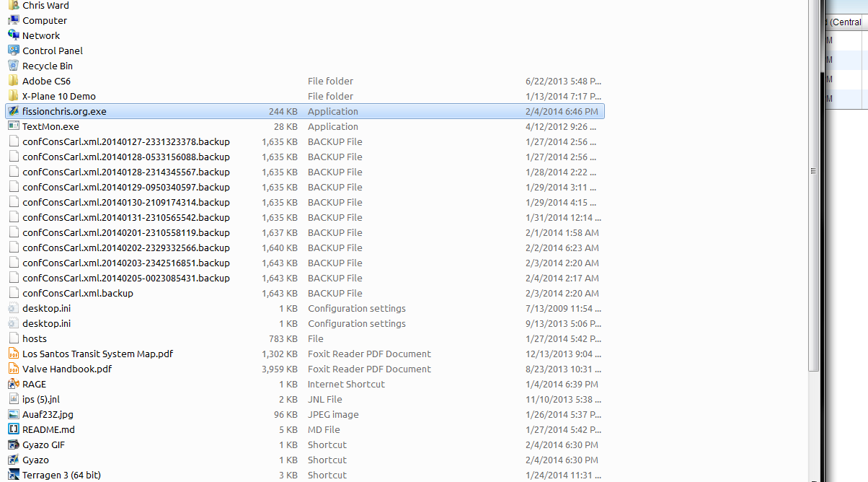Select the Adobe CS6 folder icon
868x482 pixels.
click(x=13, y=81)
